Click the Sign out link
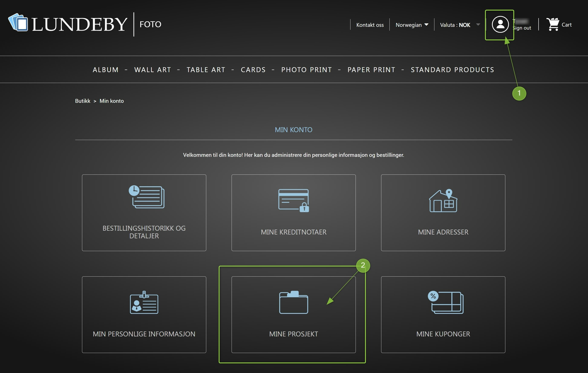This screenshot has width=588, height=373. 522,28
